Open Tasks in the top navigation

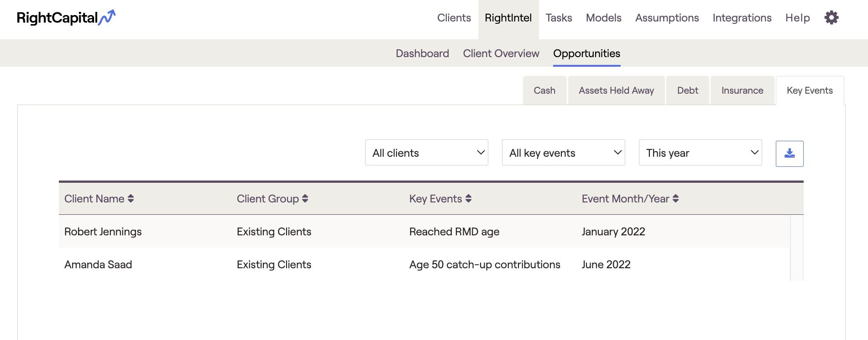tap(559, 18)
